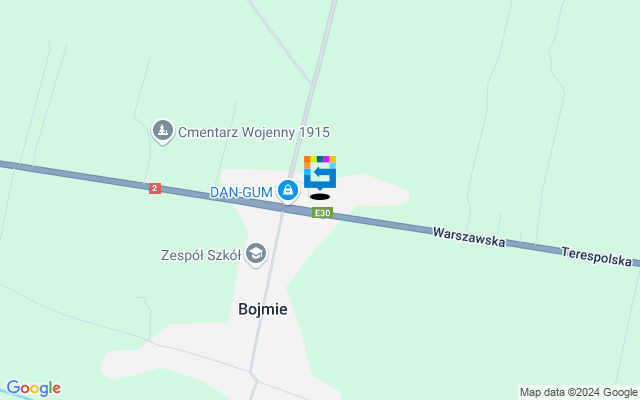Click the Bojmie village name
This screenshot has height=400, width=640.
(x=263, y=309)
